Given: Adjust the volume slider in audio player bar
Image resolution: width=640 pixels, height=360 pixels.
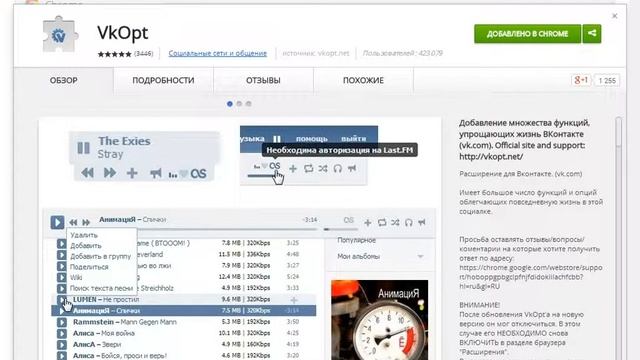Looking at the screenshot, I should [340, 229].
